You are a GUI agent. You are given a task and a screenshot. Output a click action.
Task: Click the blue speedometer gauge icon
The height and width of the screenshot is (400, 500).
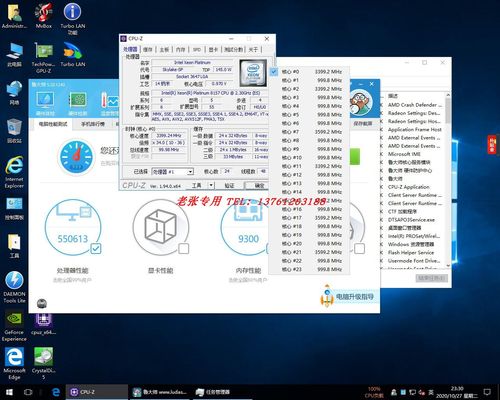(x=76, y=157)
